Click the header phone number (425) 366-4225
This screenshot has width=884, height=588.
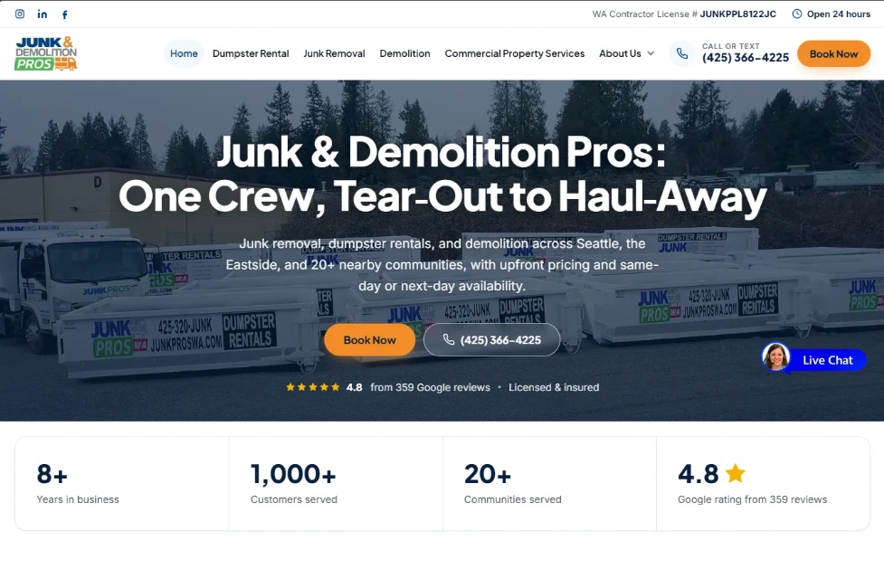coord(746,58)
